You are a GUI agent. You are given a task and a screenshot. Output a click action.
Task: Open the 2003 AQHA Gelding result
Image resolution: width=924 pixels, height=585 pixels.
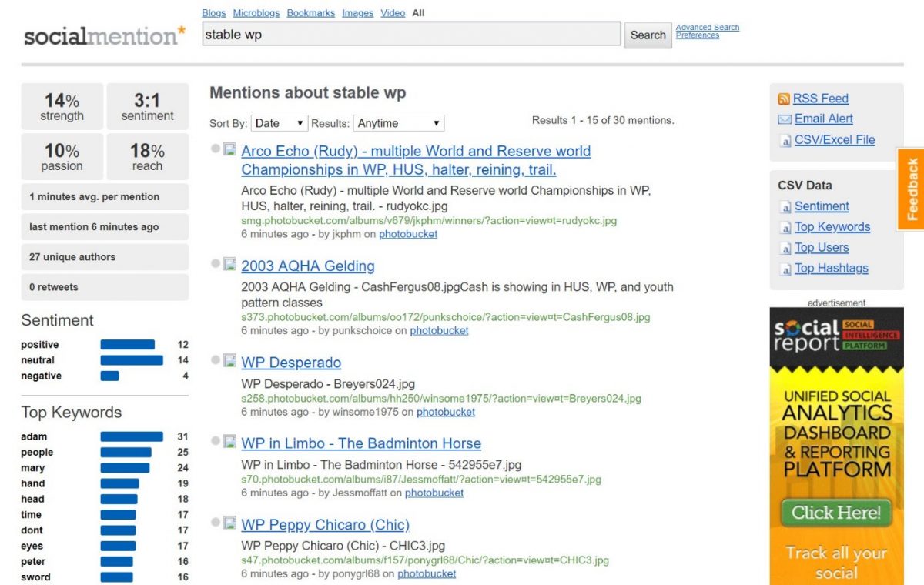pos(308,266)
